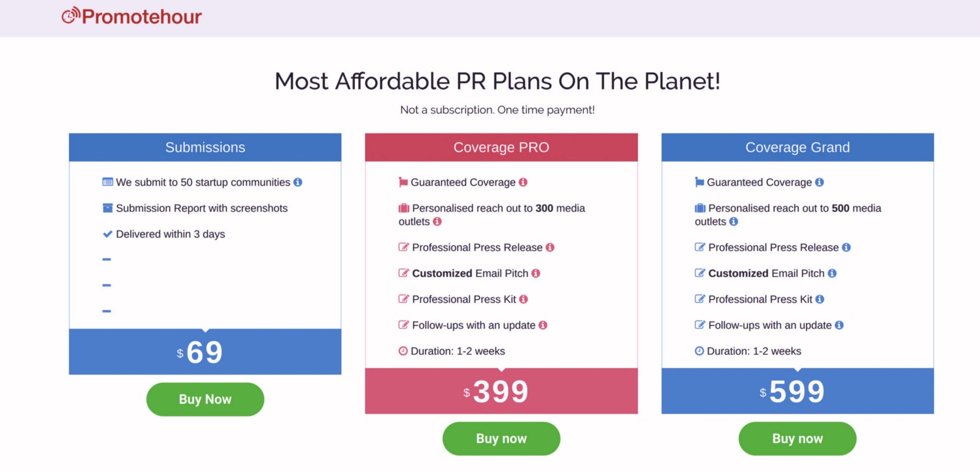980x472 pixels.
Task: Click Professional Press Kit info icon in Coverage PRO
Action: [x=524, y=299]
